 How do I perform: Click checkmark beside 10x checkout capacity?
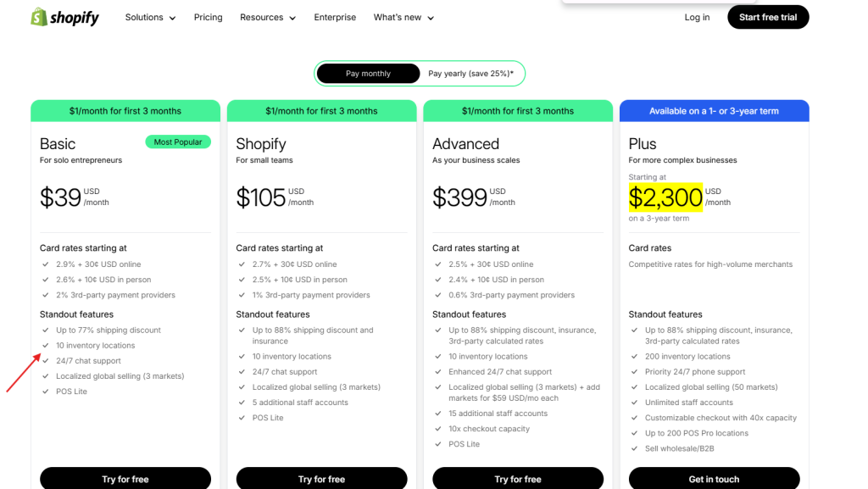tap(437, 429)
